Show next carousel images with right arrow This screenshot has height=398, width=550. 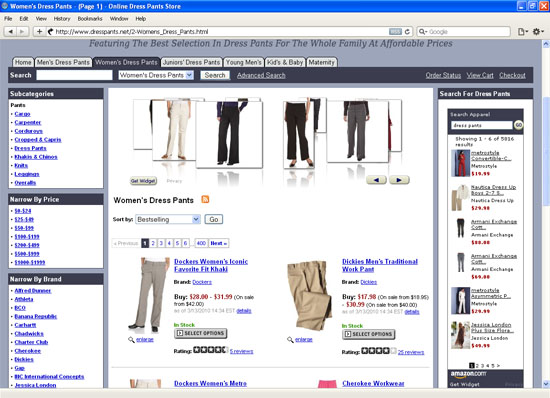(399, 180)
